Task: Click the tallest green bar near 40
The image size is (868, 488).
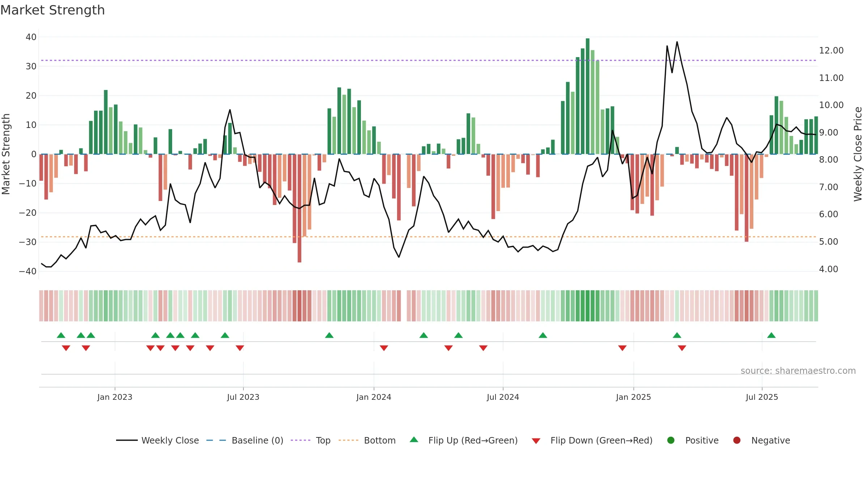Action: coord(588,96)
